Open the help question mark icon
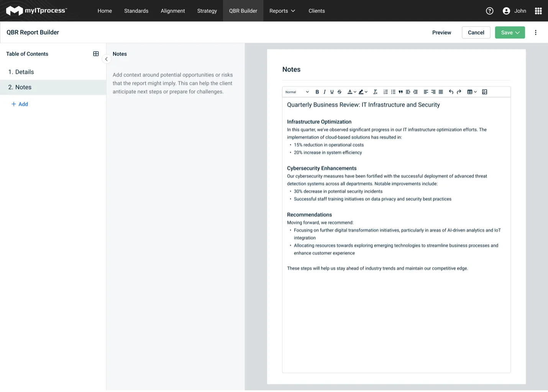548x392 pixels. (489, 11)
